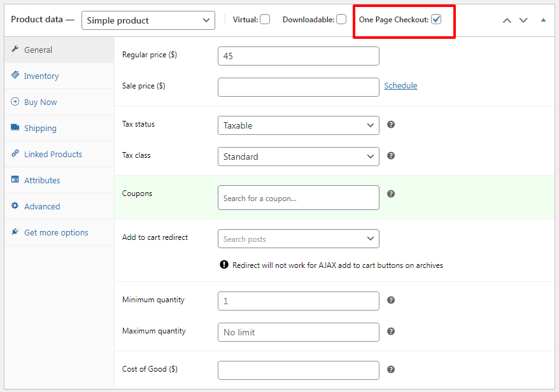Image resolution: width=559 pixels, height=392 pixels.
Task: Click the Maximum quantity help icon
Action: tap(391, 332)
